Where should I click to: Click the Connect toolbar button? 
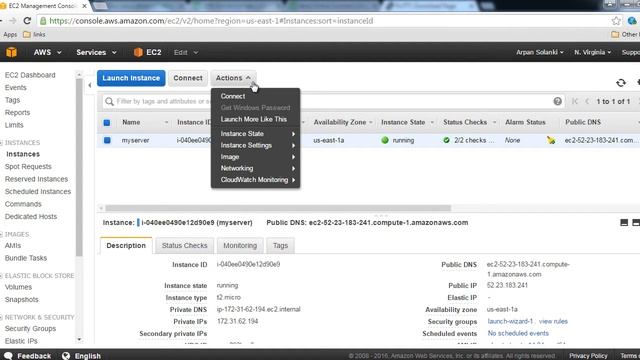(x=188, y=78)
